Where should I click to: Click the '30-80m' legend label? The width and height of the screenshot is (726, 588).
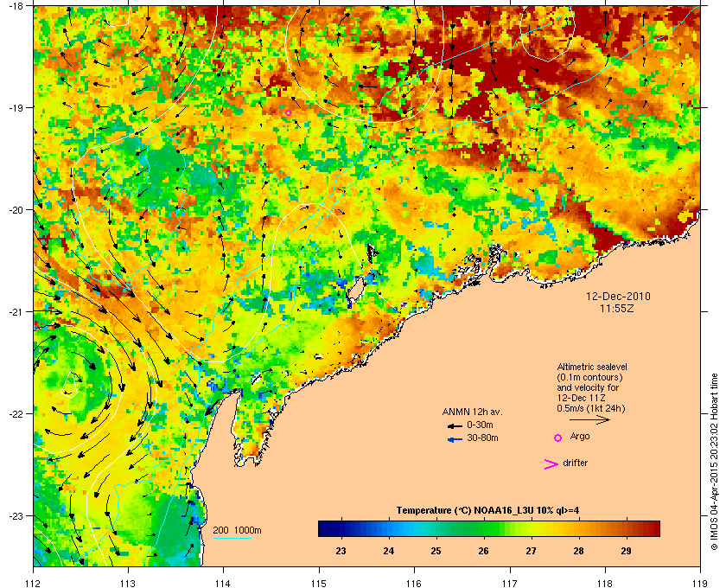482,438
